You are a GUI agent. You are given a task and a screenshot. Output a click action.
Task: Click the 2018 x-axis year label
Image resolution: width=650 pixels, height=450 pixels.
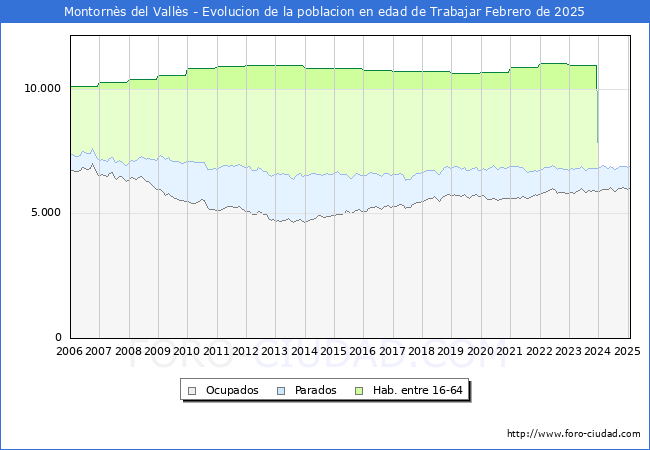tap(422, 351)
